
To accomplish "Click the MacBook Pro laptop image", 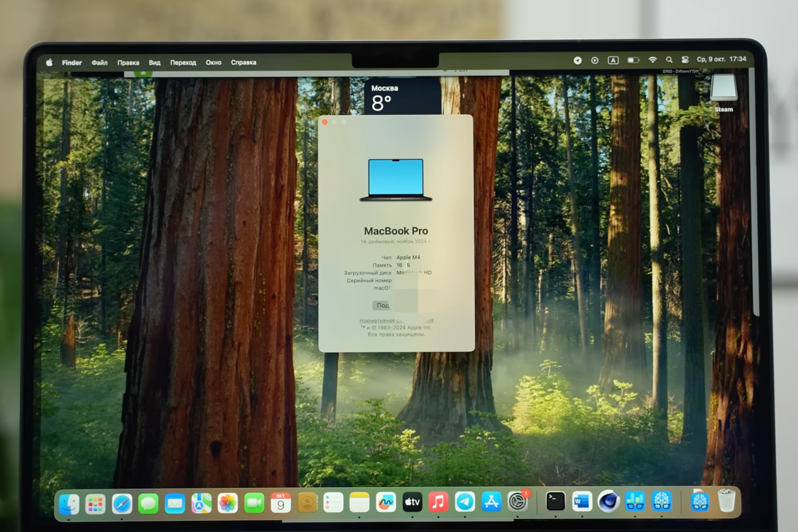I will coord(396,180).
